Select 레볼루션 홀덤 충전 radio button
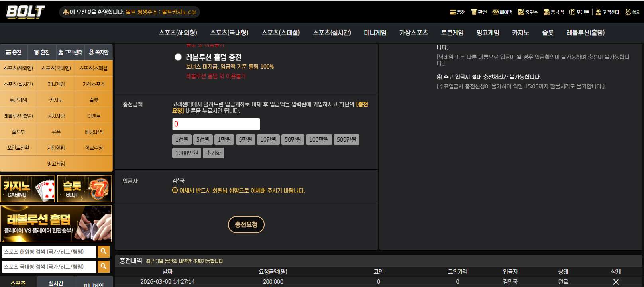Screen dimensions: 644x287 coord(178,57)
